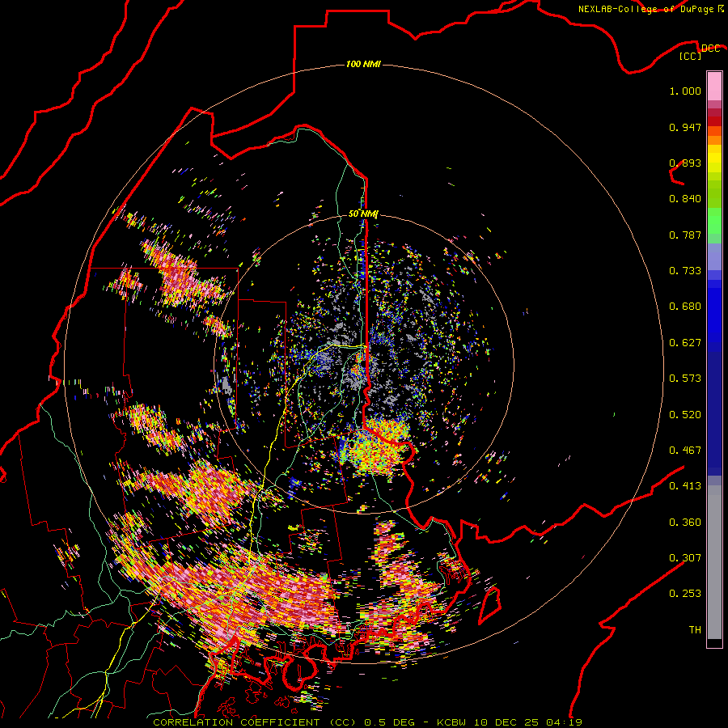Select the 0.680 legend value
This screenshot has width=728, height=728.
coord(685,307)
